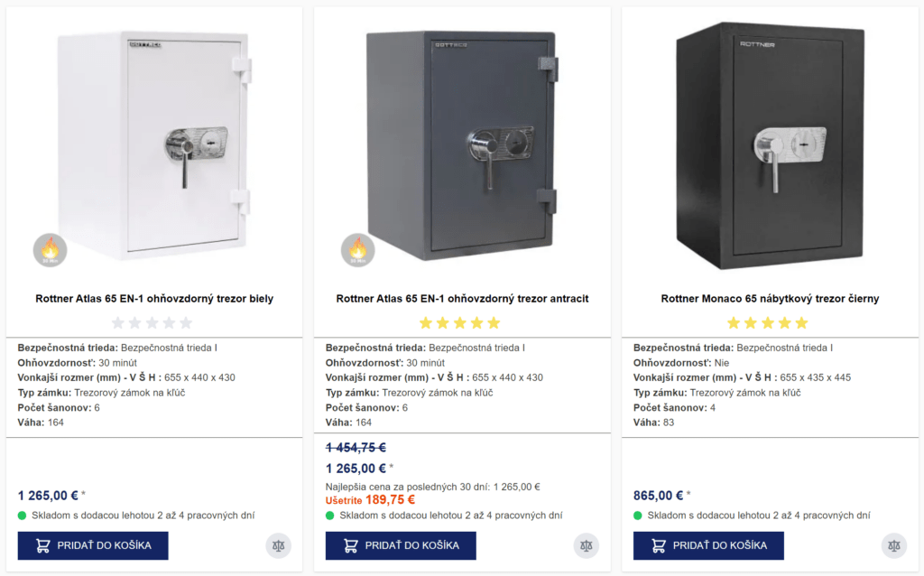924x576 pixels.
Task: Click star rating of white Atlas 65 safe
Action: click(152, 322)
